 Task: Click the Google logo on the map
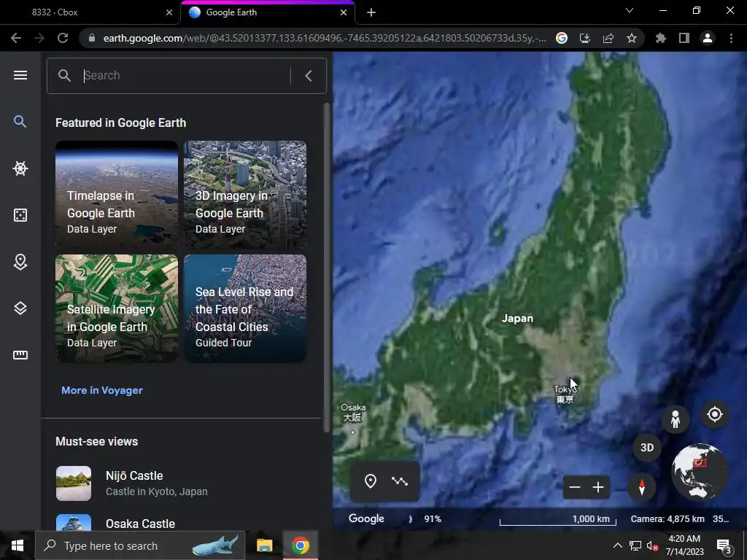(366, 518)
